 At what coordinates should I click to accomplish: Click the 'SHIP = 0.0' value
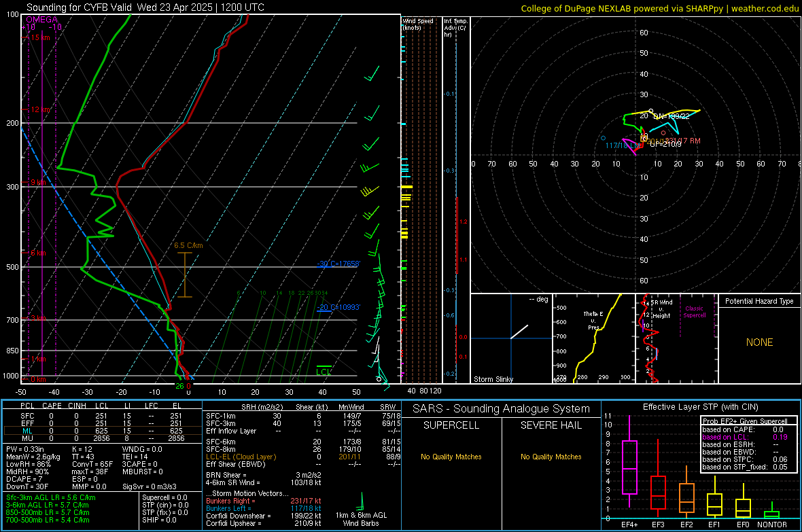click(x=159, y=520)
